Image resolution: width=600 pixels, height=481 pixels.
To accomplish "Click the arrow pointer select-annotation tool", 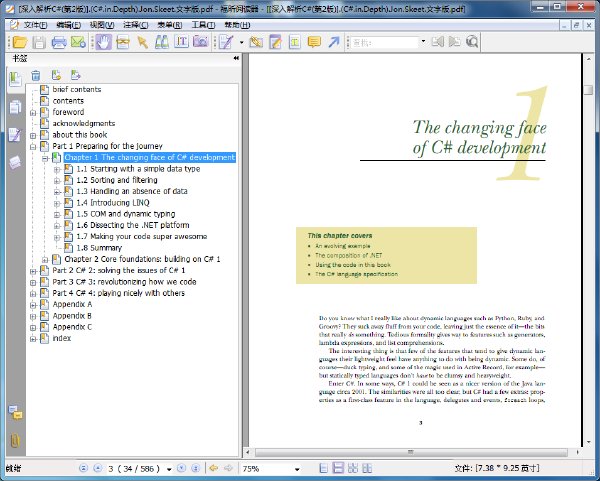I will point(142,42).
